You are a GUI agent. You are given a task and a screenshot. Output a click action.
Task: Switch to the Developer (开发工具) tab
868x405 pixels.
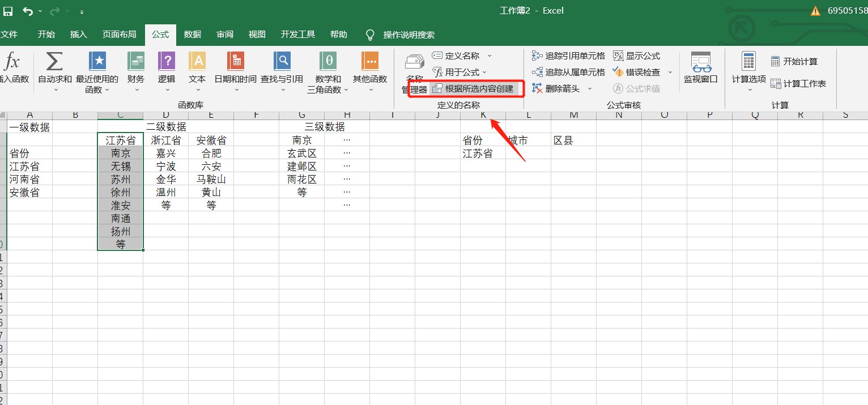[x=298, y=34]
